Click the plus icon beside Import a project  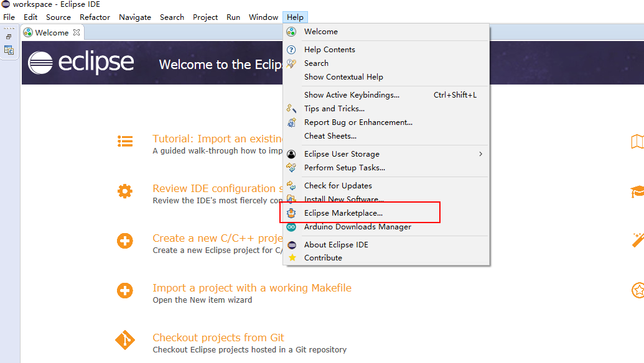click(125, 290)
